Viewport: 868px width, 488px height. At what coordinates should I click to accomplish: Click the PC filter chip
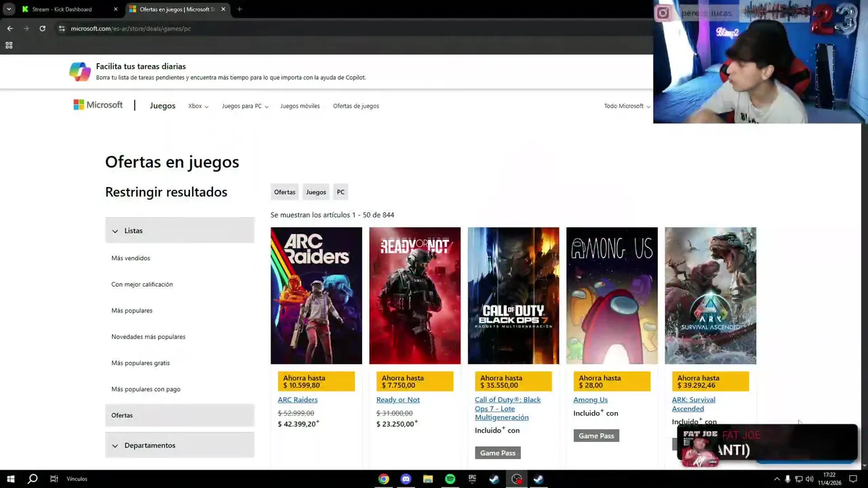340,192
